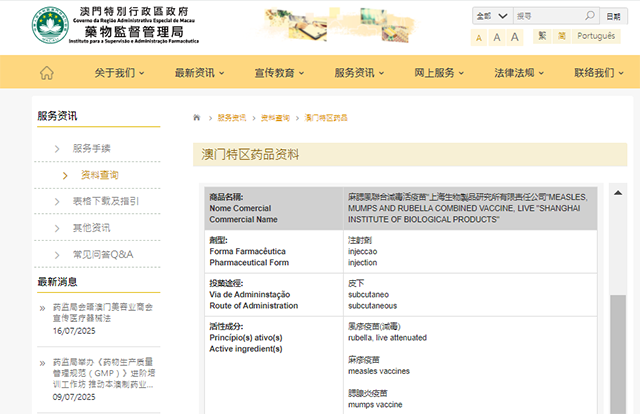Open the 宣传教育 menu
The width and height of the screenshot is (640, 414).
279,73
